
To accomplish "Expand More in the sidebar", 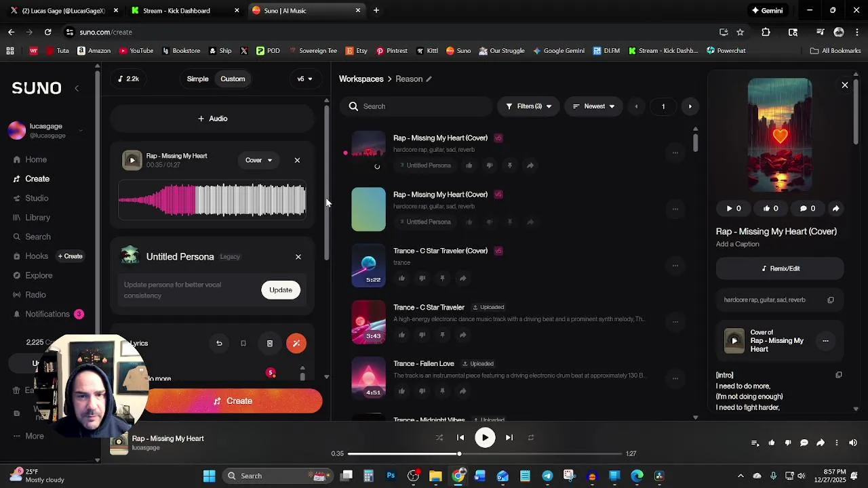I will 28,436.
